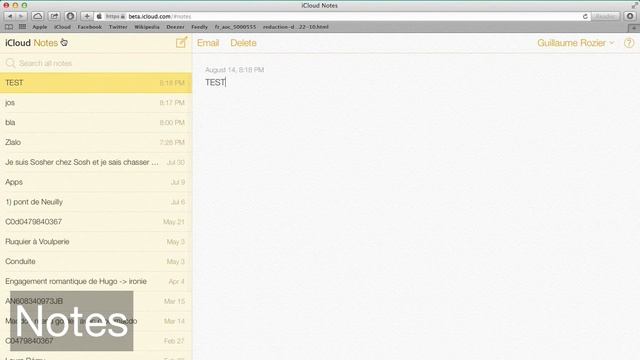Delete the current note
The image size is (640, 360).
243,43
